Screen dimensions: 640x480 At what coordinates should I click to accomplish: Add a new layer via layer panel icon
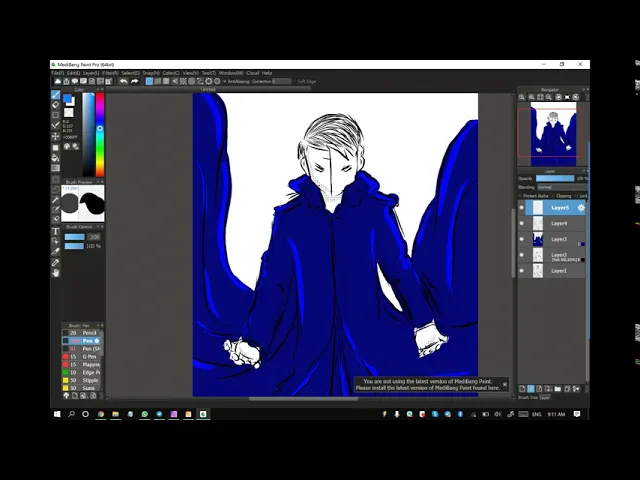tap(522, 389)
